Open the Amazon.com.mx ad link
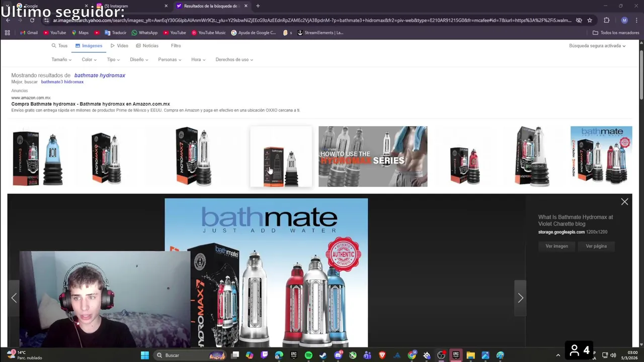 pyautogui.click(x=91, y=104)
